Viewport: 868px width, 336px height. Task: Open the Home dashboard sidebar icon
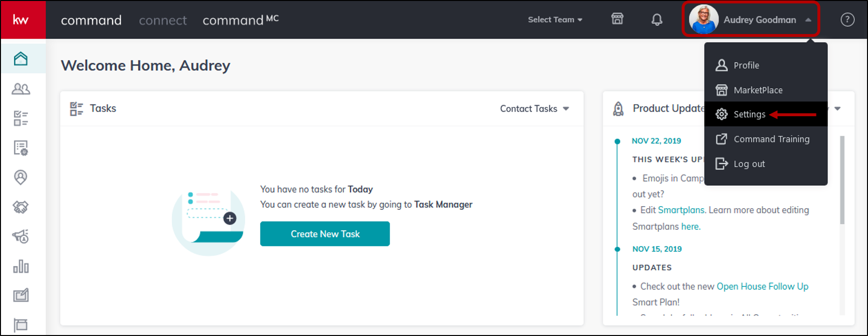tap(21, 59)
